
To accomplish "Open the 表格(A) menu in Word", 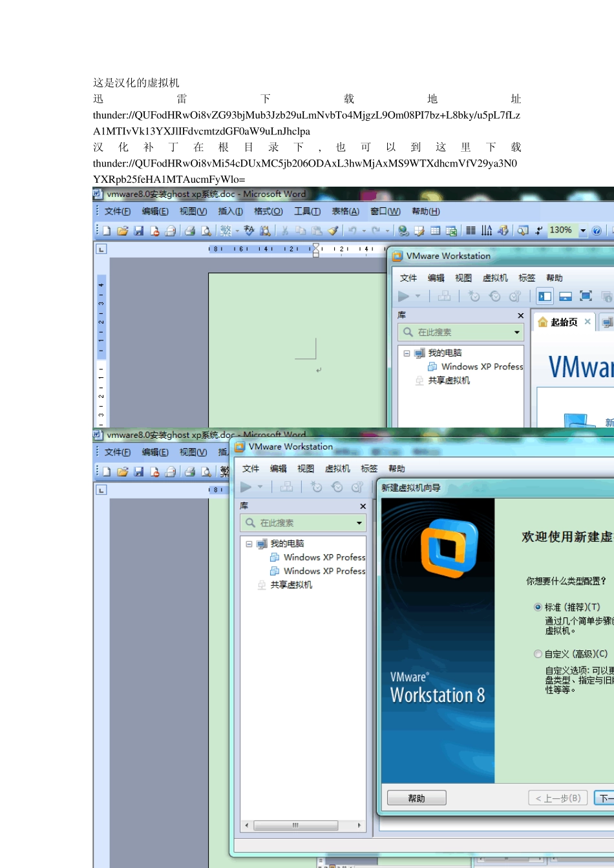I will pos(345,212).
